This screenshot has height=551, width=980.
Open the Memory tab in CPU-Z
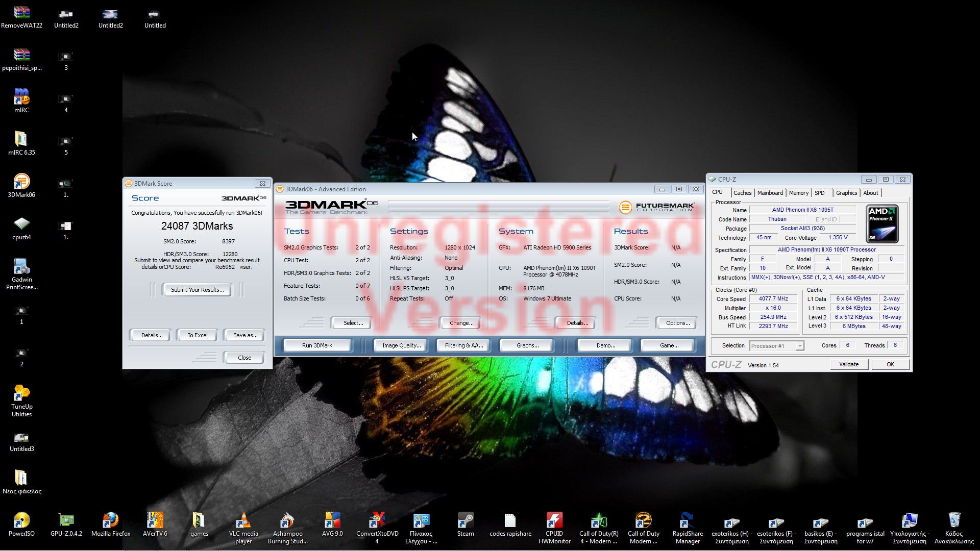(x=798, y=193)
